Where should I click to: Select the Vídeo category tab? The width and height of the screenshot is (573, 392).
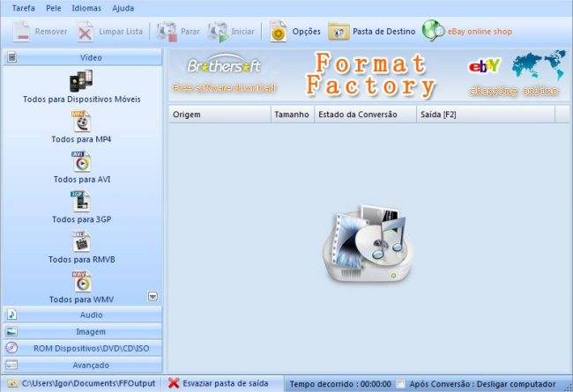tap(83, 57)
